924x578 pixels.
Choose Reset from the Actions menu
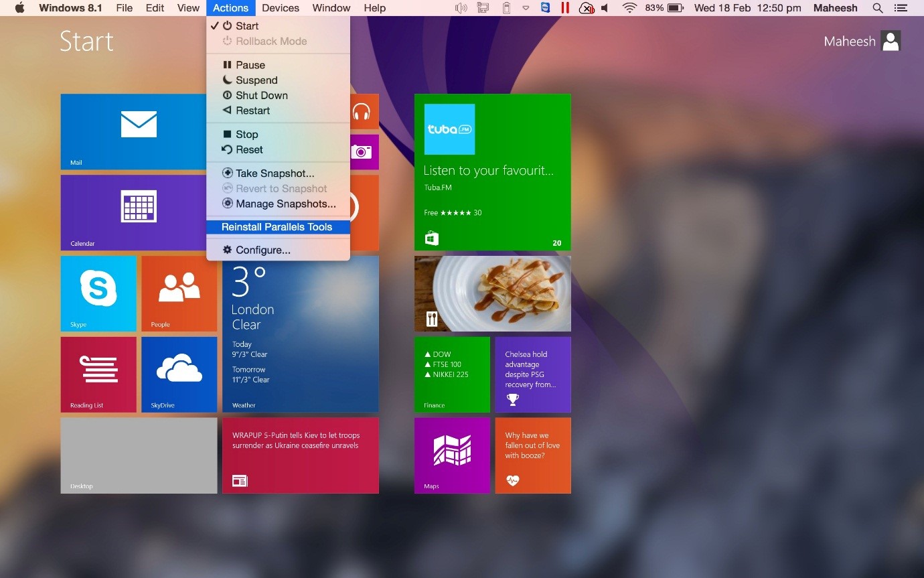coord(278,149)
